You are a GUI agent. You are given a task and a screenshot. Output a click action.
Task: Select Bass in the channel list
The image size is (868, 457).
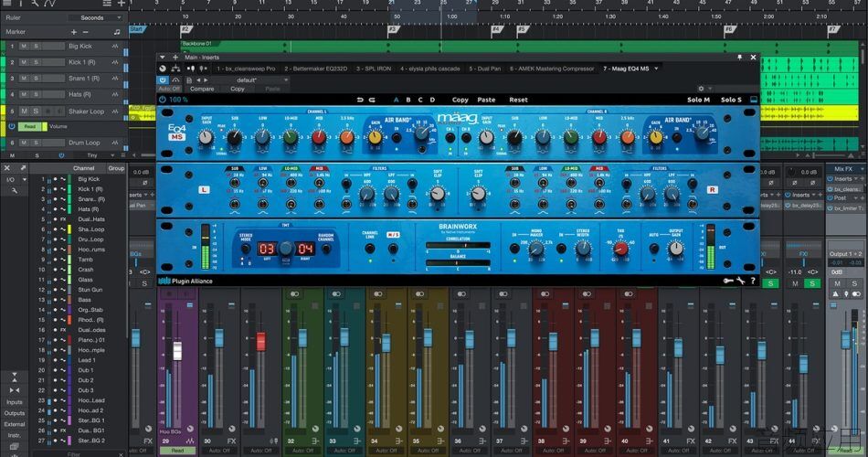pyautogui.click(x=85, y=300)
